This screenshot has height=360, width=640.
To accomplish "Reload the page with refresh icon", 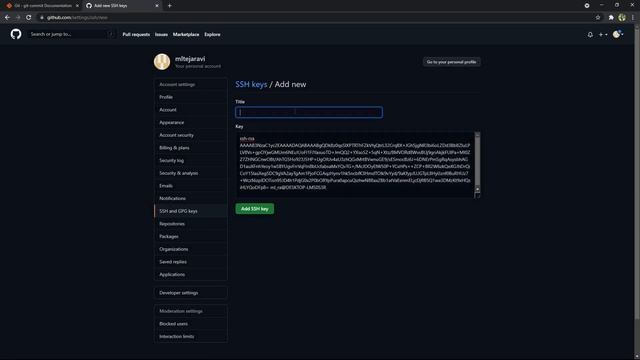I will (29, 18).
